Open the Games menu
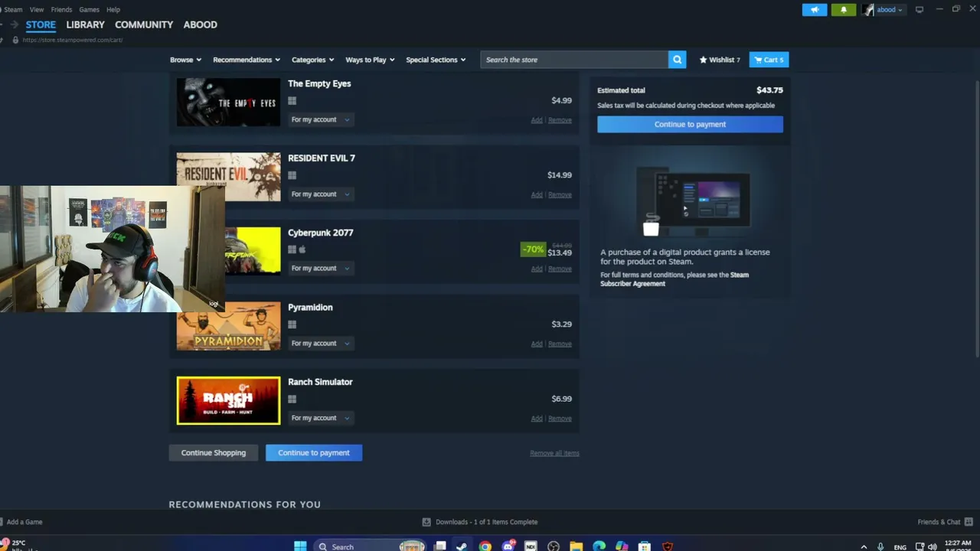Viewport: 980px width, 551px height. [x=89, y=10]
